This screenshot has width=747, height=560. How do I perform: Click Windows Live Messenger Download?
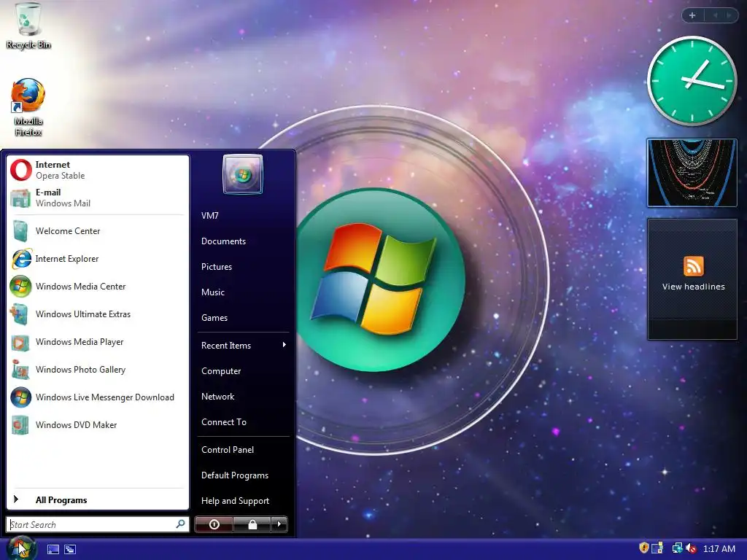point(98,397)
